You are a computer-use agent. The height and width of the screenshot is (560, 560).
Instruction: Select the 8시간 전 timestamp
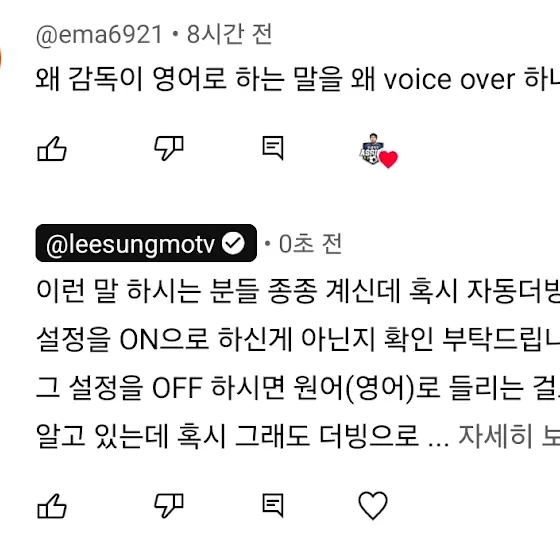point(229,34)
